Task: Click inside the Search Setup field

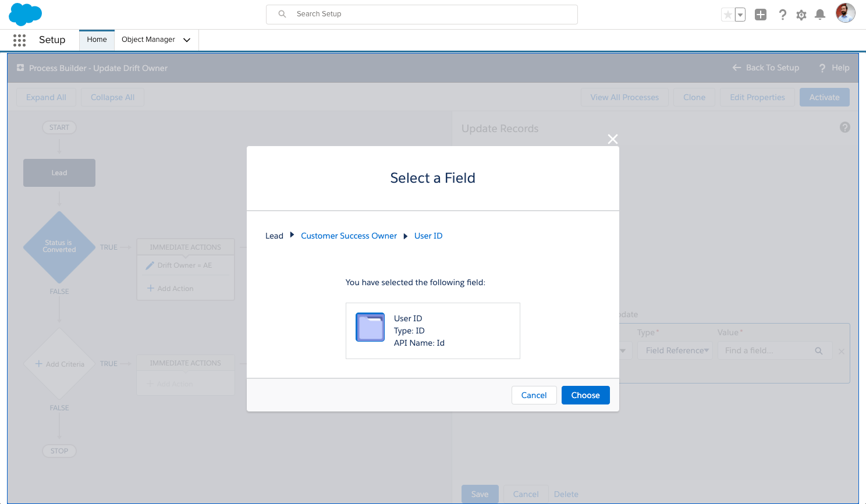Action: tap(422, 14)
